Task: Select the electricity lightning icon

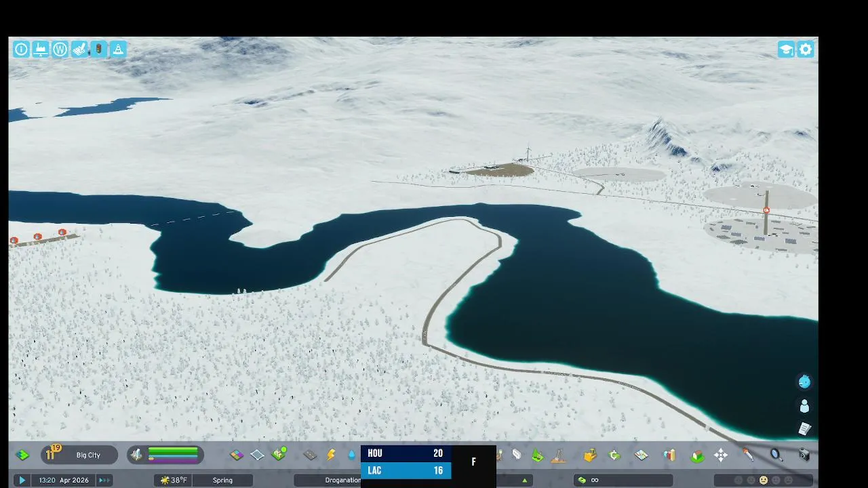Action: [331, 455]
